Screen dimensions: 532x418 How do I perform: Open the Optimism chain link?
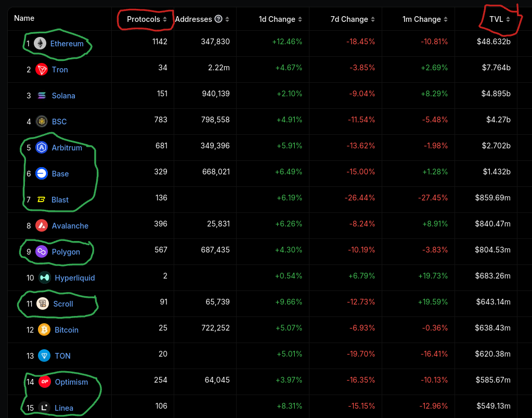72,382
